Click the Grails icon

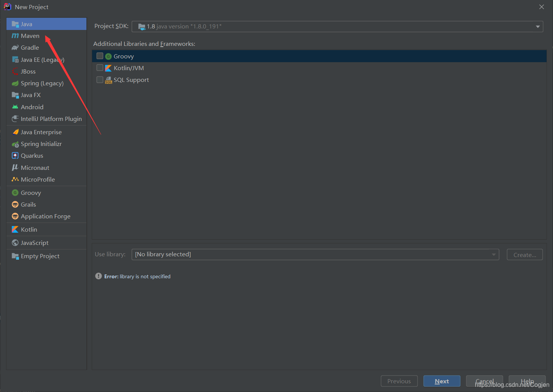15,204
